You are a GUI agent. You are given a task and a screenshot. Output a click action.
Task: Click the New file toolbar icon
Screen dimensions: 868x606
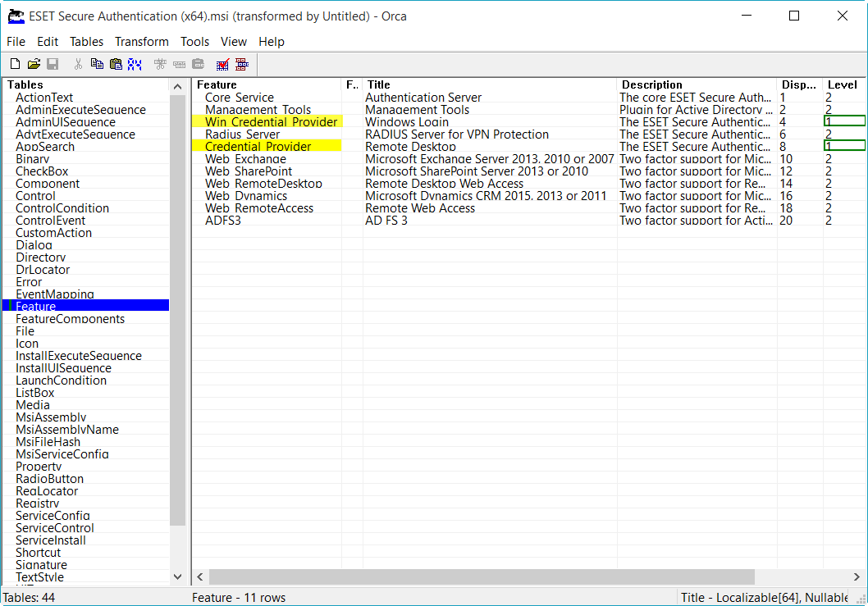(15, 64)
